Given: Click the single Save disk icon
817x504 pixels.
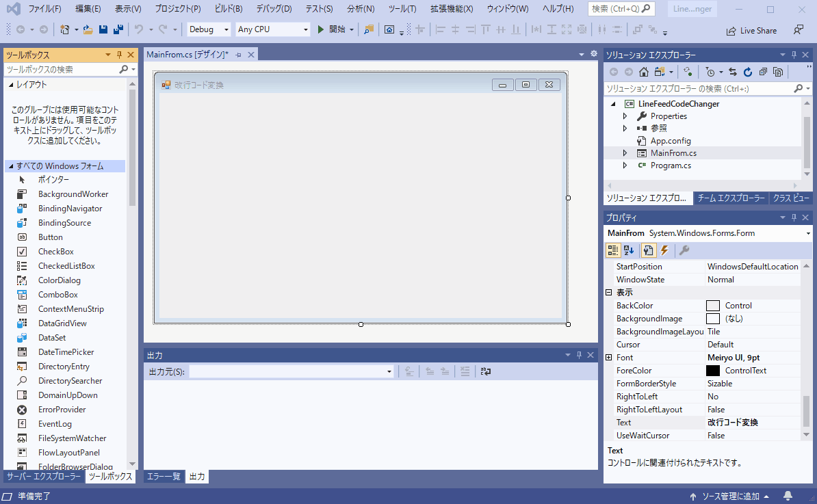Looking at the screenshot, I should click(103, 29).
